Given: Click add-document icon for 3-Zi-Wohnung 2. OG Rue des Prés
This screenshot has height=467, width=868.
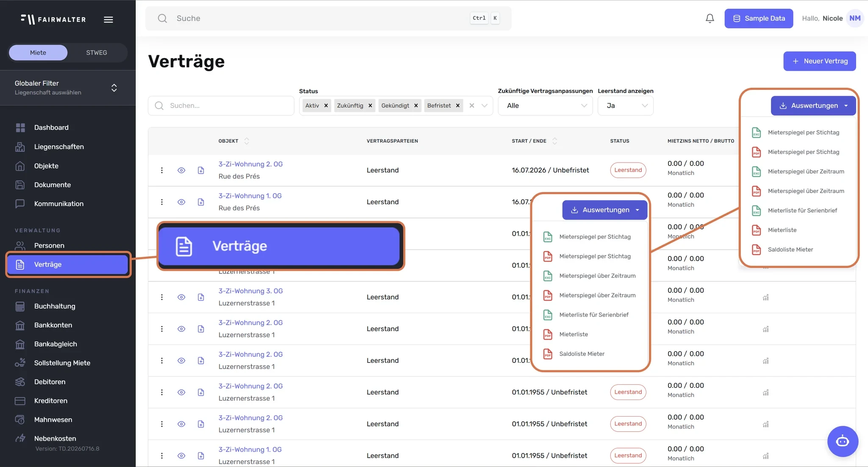Looking at the screenshot, I should (201, 170).
